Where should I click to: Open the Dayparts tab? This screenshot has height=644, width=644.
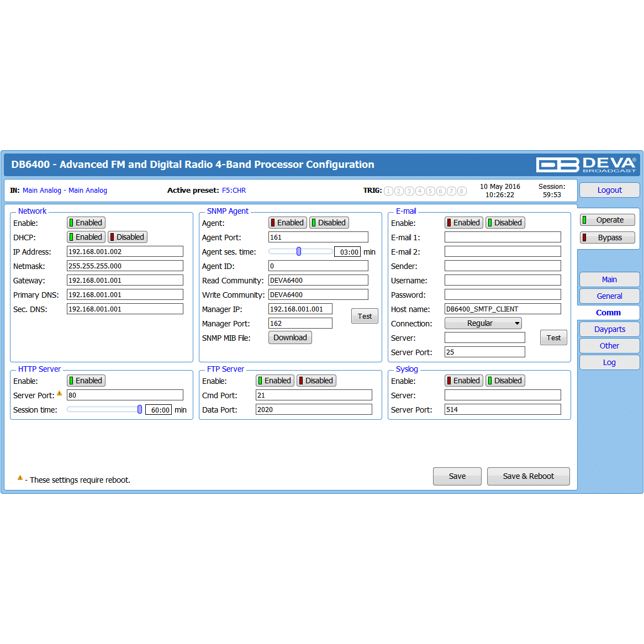[x=609, y=329]
